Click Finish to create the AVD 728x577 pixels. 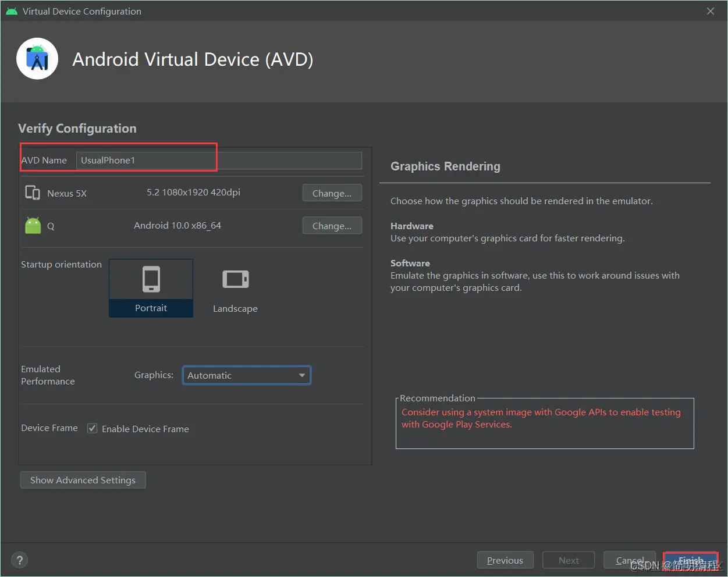coord(691,560)
